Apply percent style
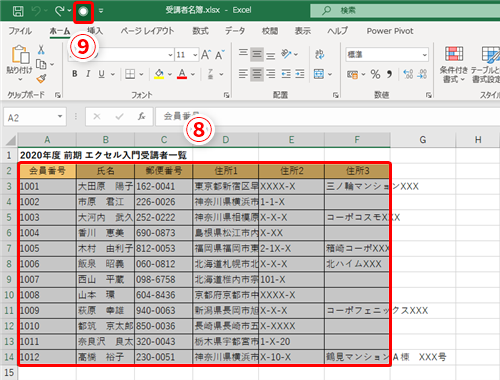The height and width of the screenshot is (380, 500). coord(376,74)
